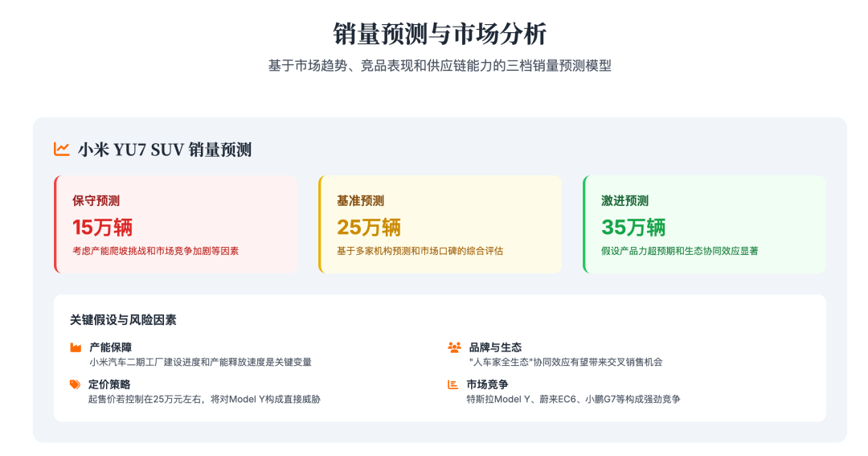The height and width of the screenshot is (456, 868).
Task: Click the price tag icon next to 定价策略
Action: [x=76, y=384]
